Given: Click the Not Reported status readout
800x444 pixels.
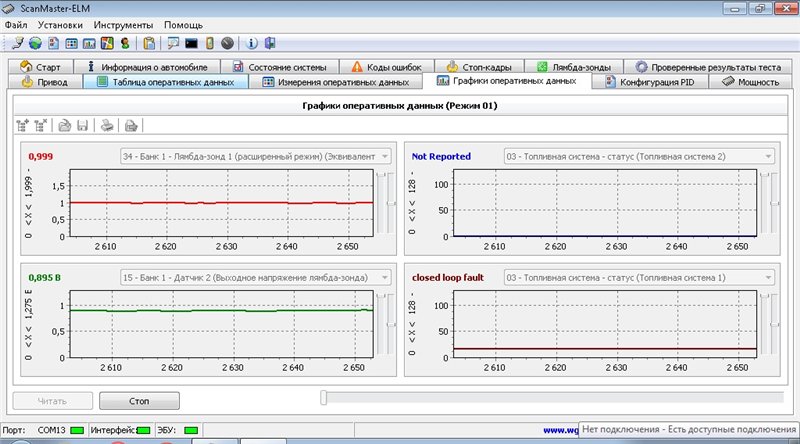Looking at the screenshot, I should pos(441,156).
